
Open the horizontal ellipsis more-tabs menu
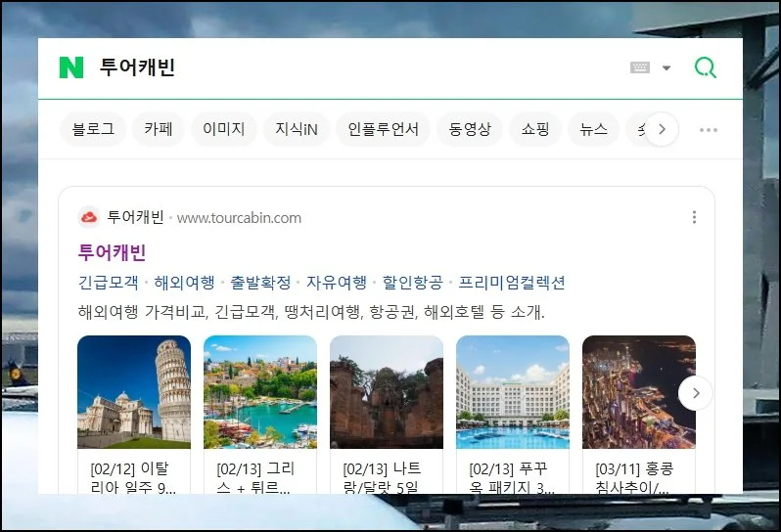click(709, 129)
